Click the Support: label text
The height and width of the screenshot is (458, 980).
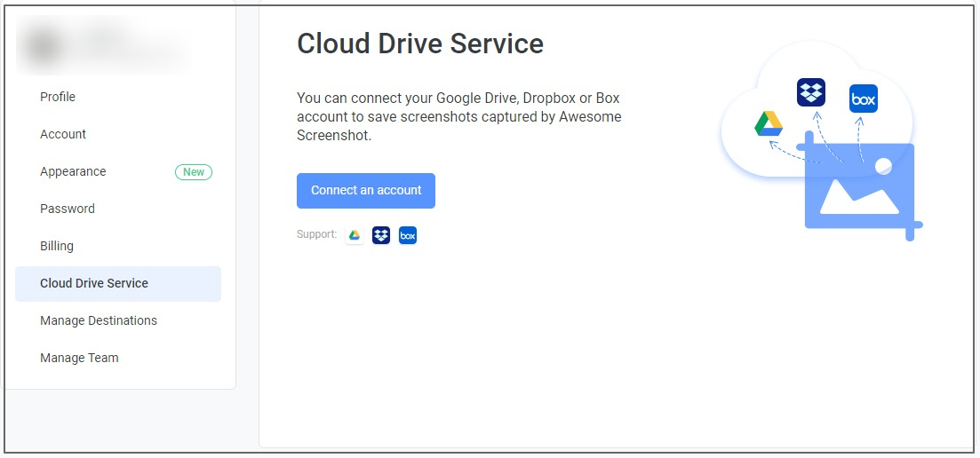tap(317, 234)
